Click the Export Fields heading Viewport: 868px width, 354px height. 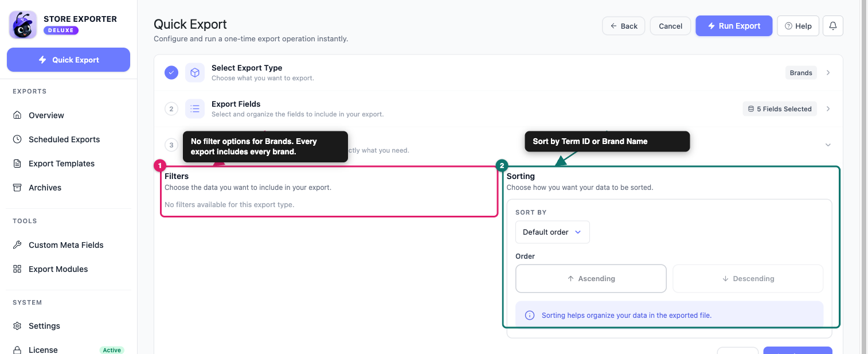(x=236, y=104)
